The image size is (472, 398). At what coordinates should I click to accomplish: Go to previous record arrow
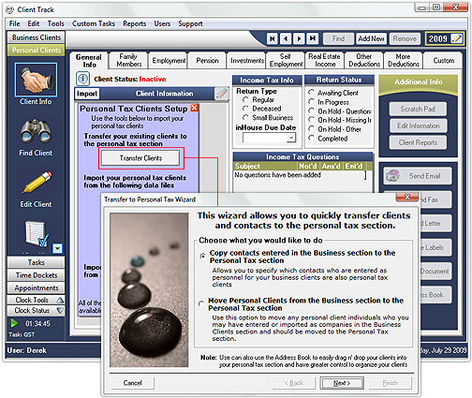[286, 39]
